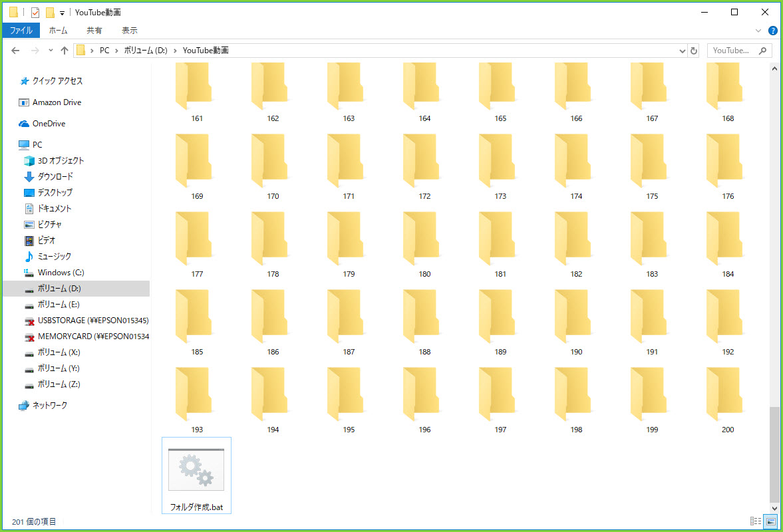Refresh the current folder view

point(694,51)
